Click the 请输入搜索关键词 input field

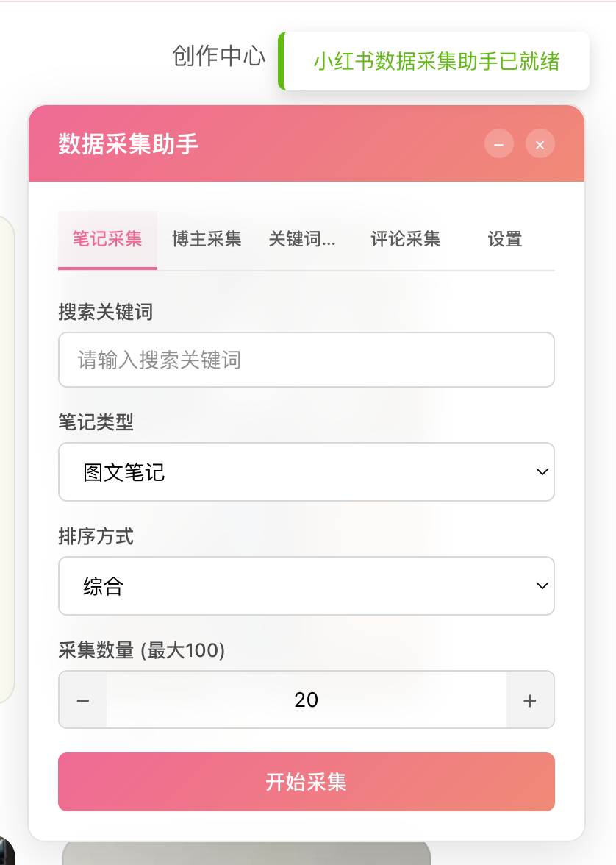(x=306, y=360)
